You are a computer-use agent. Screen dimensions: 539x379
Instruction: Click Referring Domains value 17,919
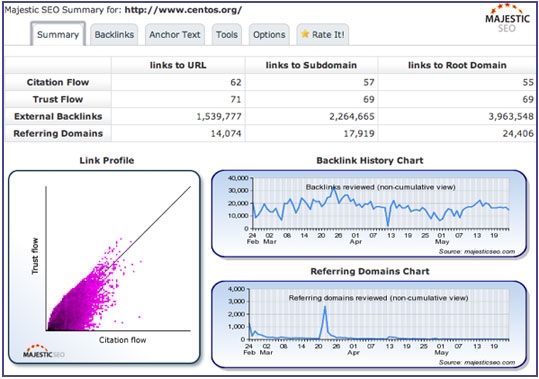pyautogui.click(x=359, y=134)
